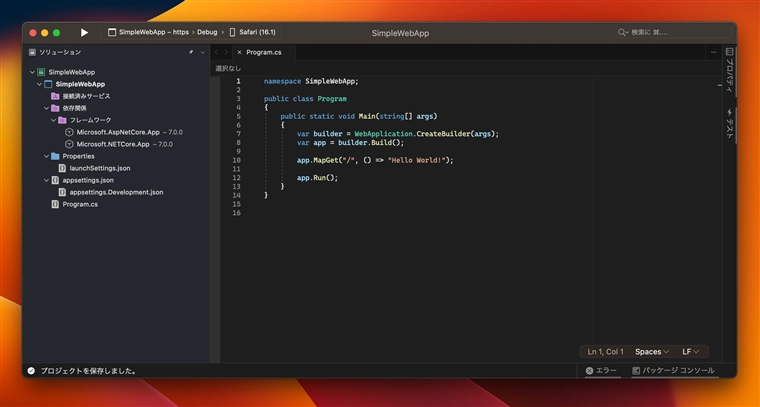Open the エラー errors pad

601,371
